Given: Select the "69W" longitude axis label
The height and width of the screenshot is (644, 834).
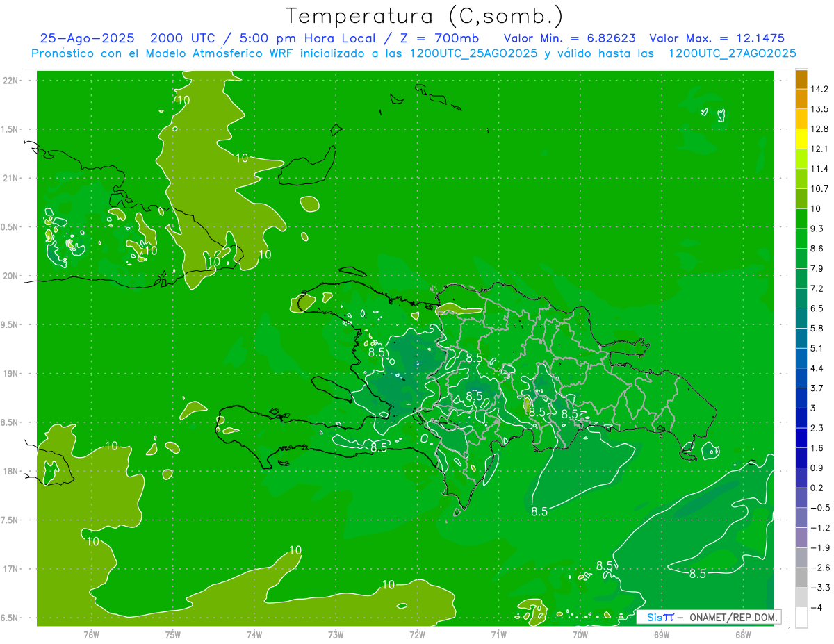Looking at the screenshot, I should pos(662,634).
